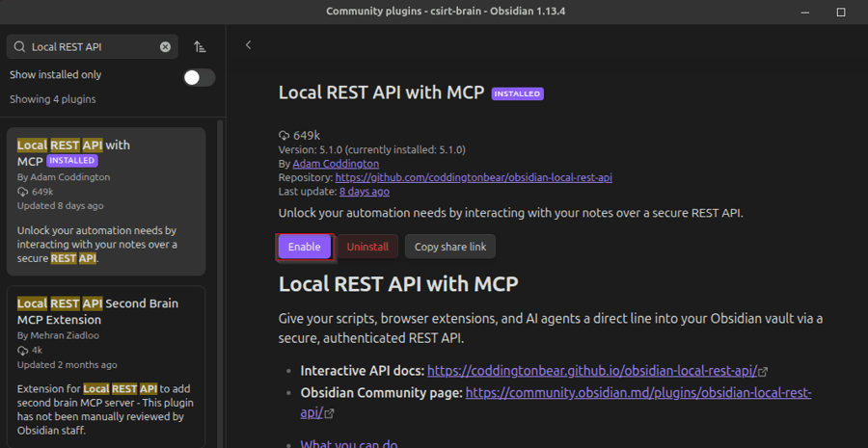Enable the Local REST API plugin
The height and width of the screenshot is (448, 868).
coord(304,247)
